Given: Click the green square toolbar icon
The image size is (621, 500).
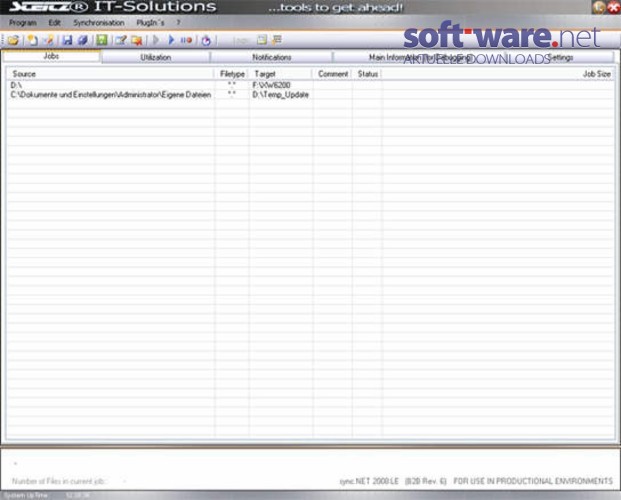Looking at the screenshot, I should 102,40.
